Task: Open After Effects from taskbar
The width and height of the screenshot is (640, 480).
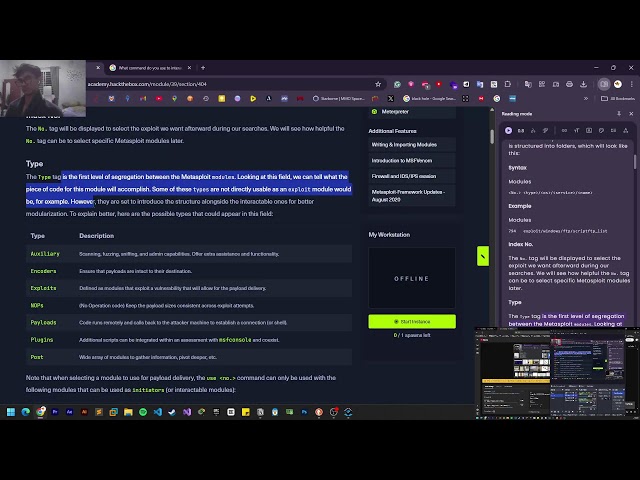Action: click(x=69, y=412)
